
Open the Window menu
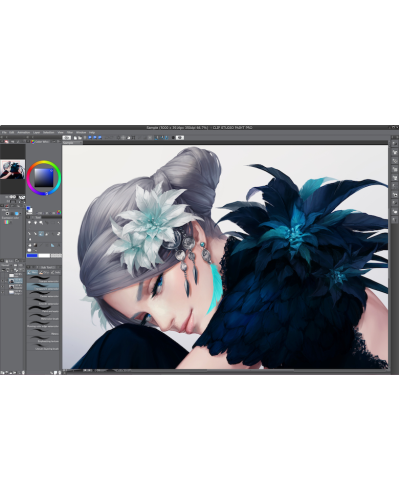tap(81, 132)
